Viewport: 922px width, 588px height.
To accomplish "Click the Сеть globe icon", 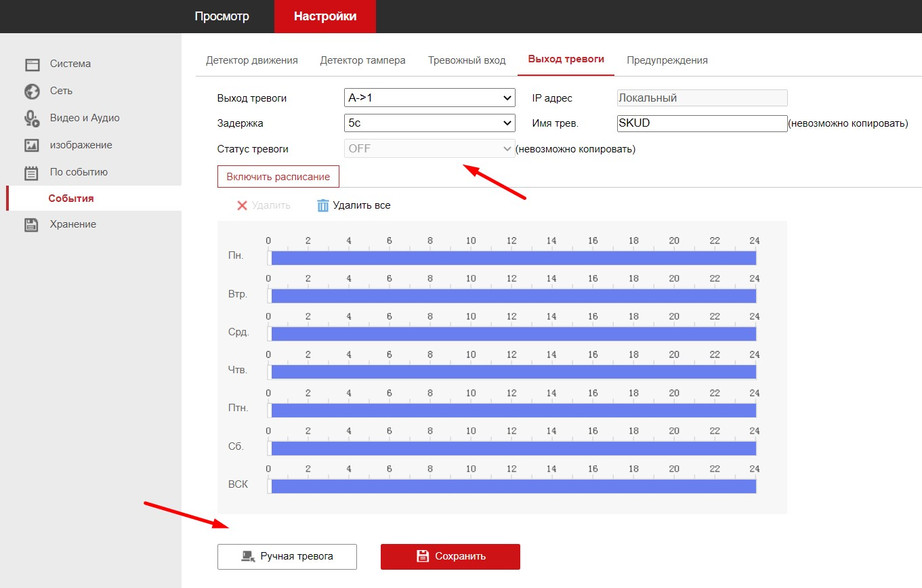I will [32, 91].
